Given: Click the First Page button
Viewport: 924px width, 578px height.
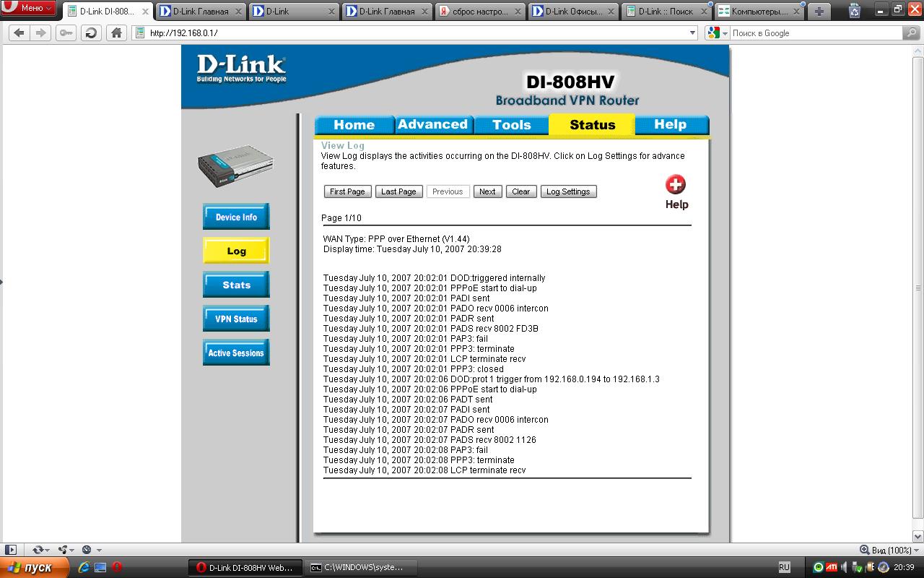Looking at the screenshot, I should pyautogui.click(x=348, y=191).
